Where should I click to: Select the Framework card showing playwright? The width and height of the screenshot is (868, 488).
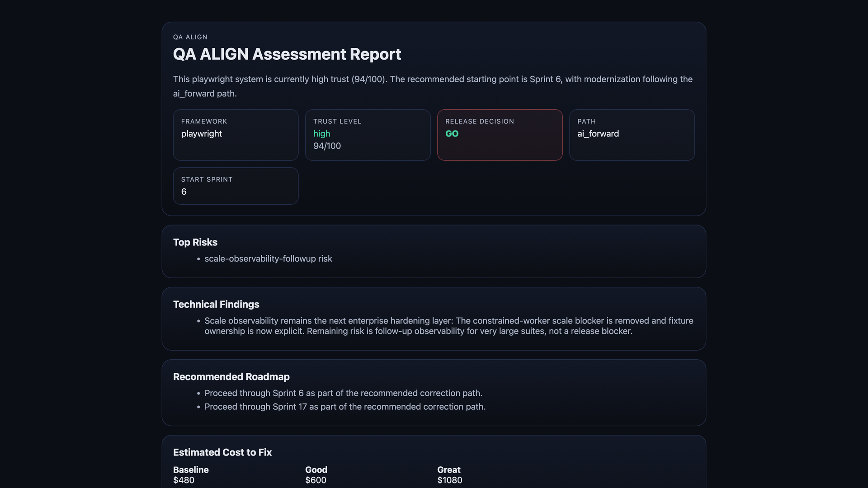236,135
